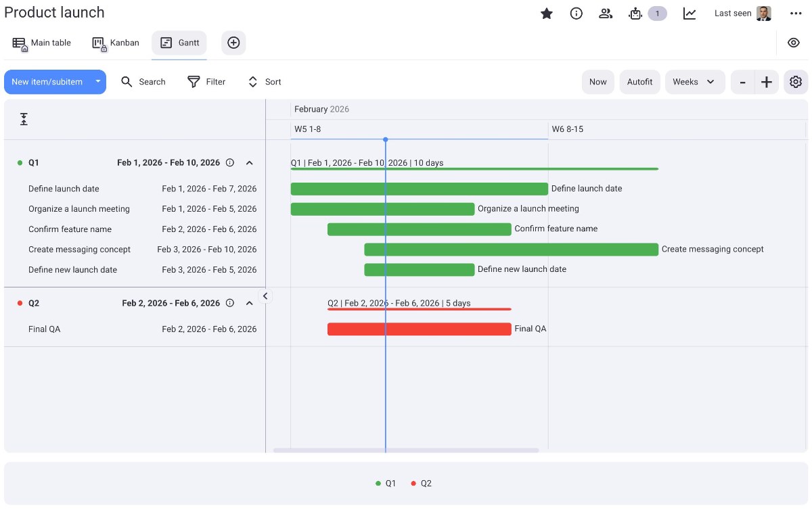Open board info icon in header
The width and height of the screenshot is (812, 510).
coord(577,14)
